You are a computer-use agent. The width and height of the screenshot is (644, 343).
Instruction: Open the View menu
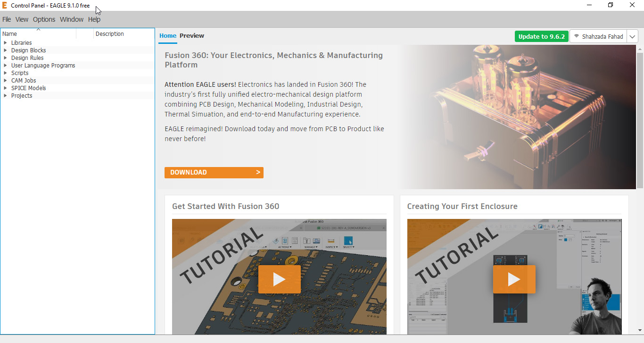[x=22, y=19]
